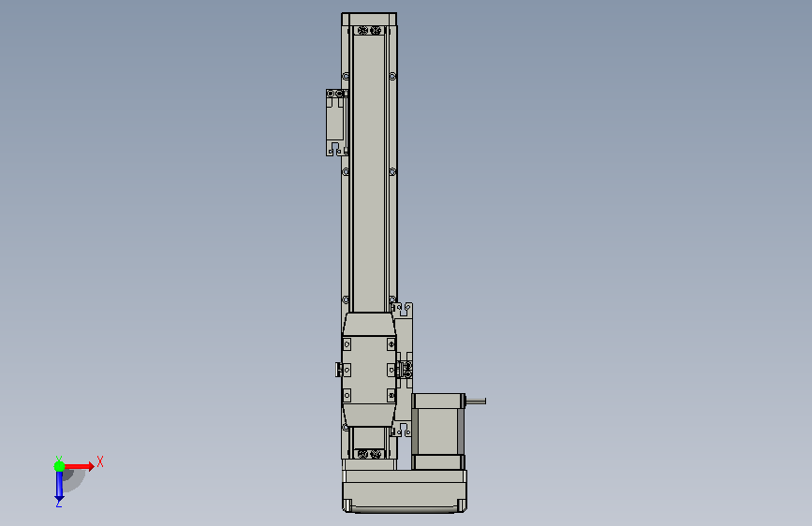Viewport: 812px width, 526px height.
Task: Select the sensor bracket on the rail's left side
Action: coord(336,123)
